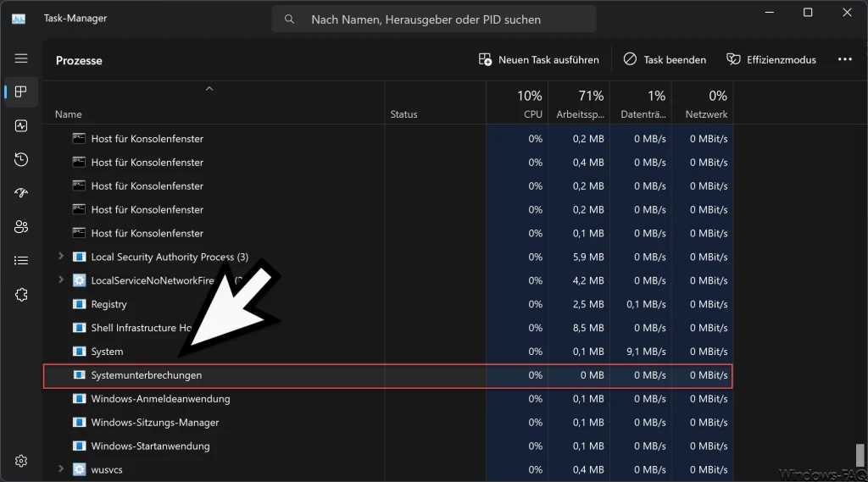
Task: Open the Performance page icon in sidebar
Action: [x=21, y=126]
